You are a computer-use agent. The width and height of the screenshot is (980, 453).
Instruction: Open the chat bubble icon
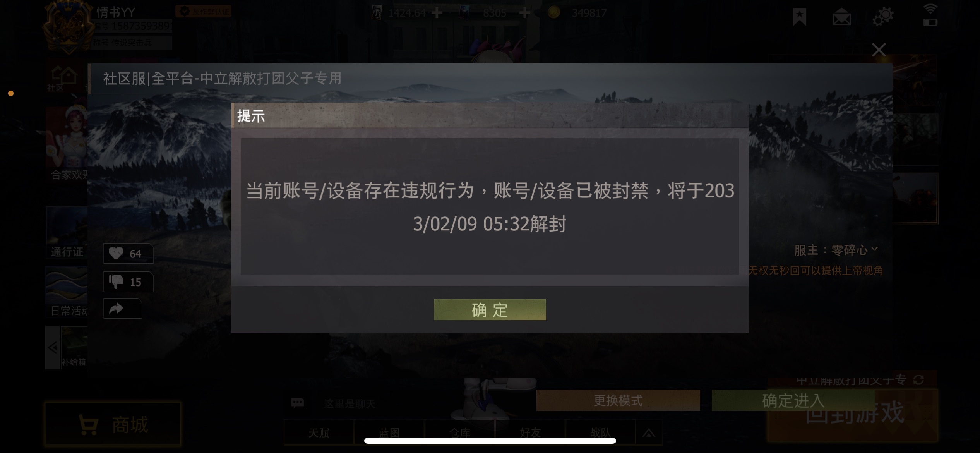[x=297, y=403]
